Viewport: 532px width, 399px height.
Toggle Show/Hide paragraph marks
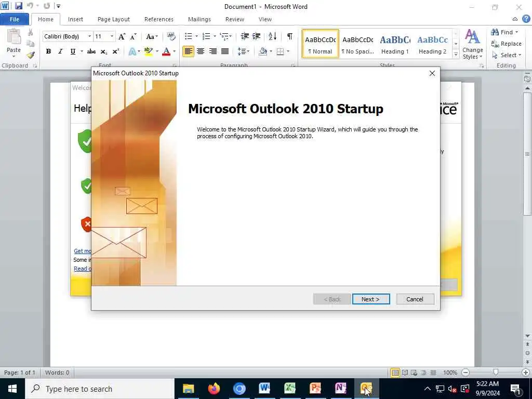click(290, 36)
